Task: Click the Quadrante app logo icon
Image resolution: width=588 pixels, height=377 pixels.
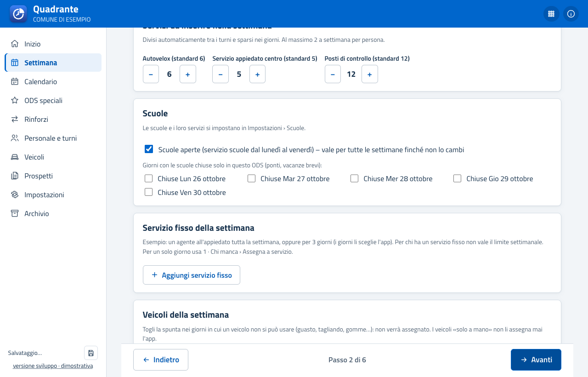Action: [18, 14]
